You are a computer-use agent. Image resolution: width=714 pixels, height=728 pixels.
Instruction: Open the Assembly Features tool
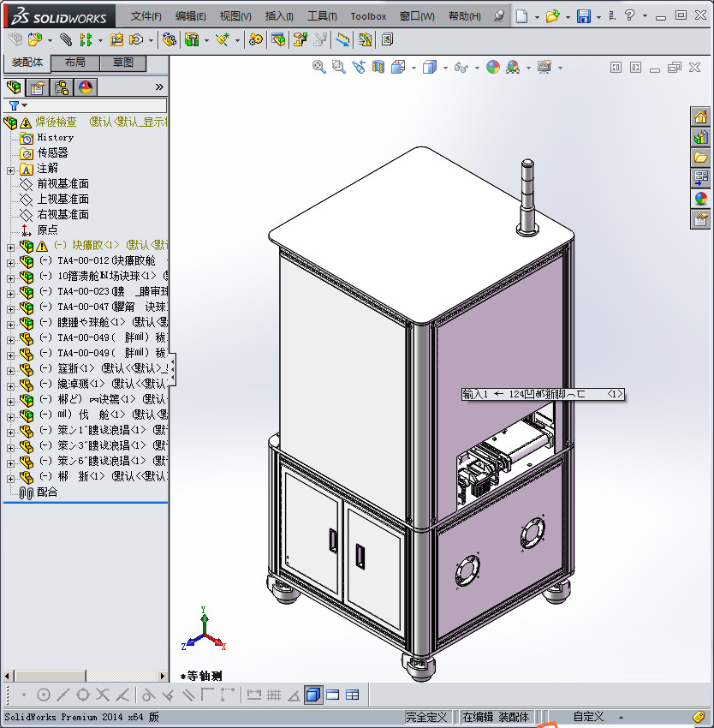[x=191, y=40]
